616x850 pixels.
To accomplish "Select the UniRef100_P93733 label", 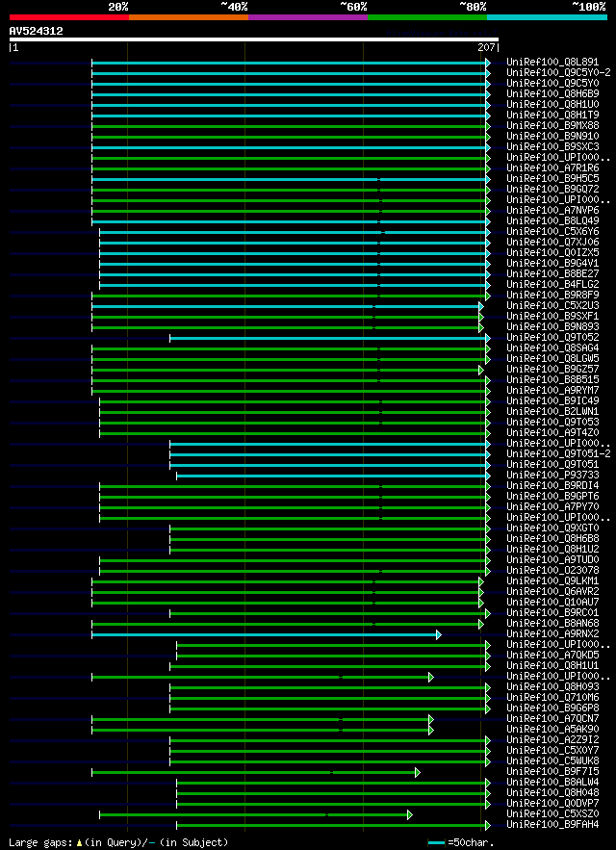I will [552, 475].
